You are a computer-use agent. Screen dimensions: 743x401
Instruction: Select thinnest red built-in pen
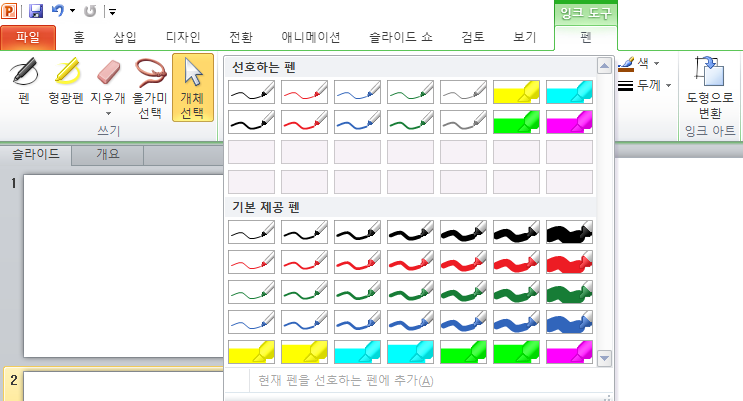[251, 262]
